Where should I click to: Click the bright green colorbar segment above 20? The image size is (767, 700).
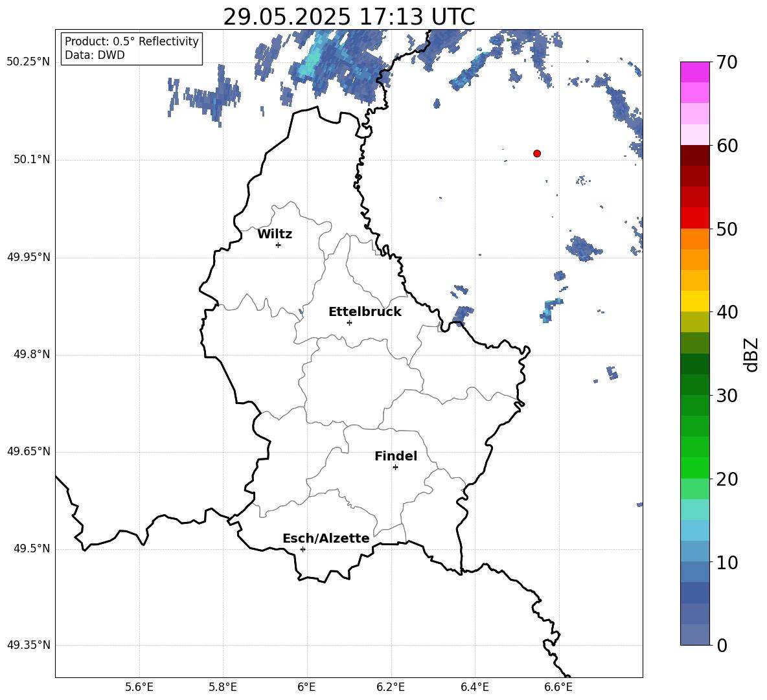pos(694,468)
